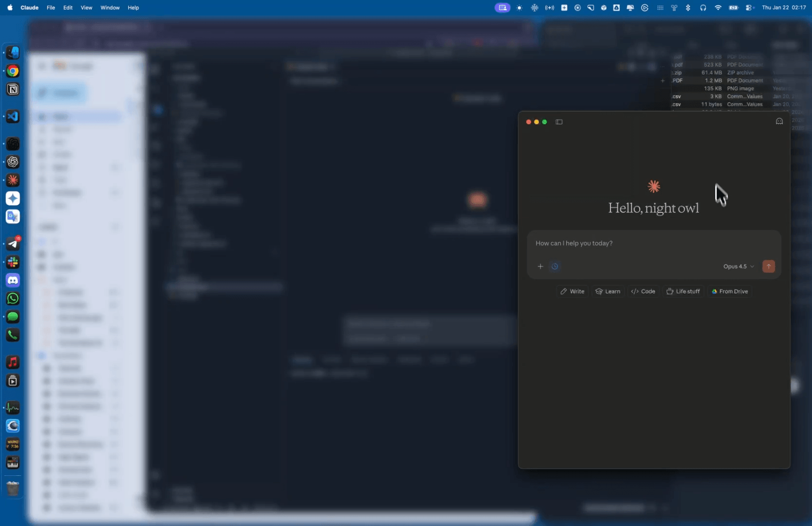Select the Write suggestion chip

[572, 291]
